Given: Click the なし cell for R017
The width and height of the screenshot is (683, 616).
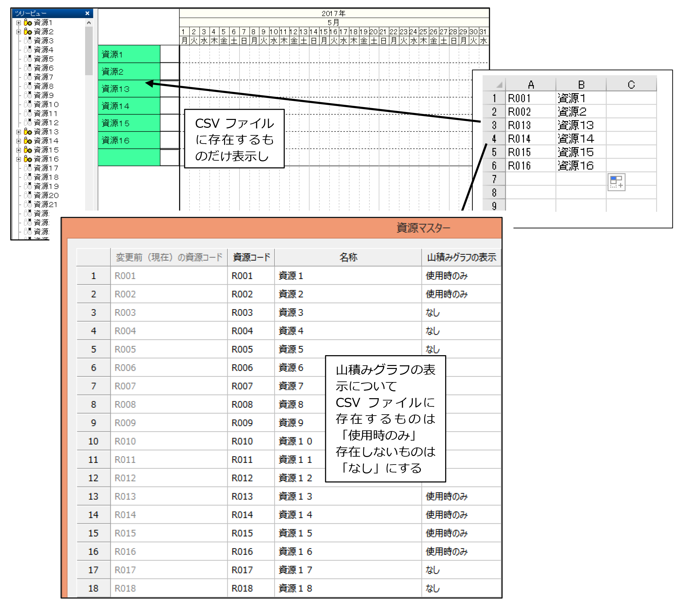Looking at the screenshot, I should tap(433, 570).
